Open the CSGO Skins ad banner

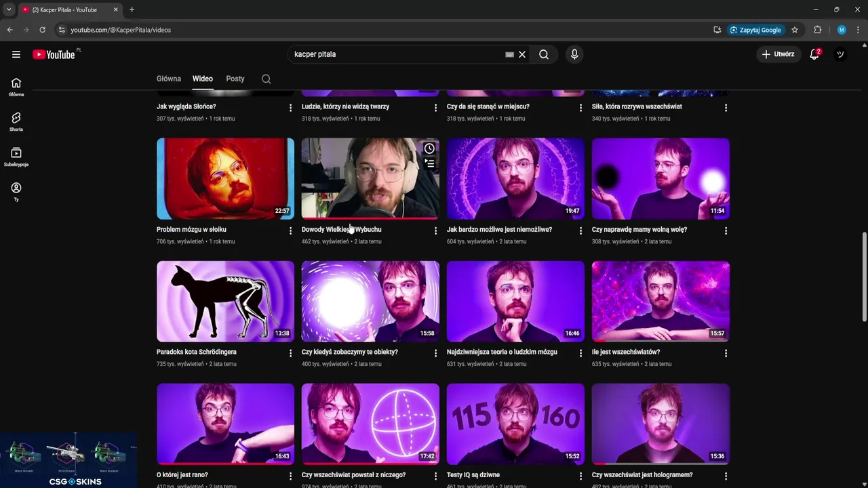point(68,460)
